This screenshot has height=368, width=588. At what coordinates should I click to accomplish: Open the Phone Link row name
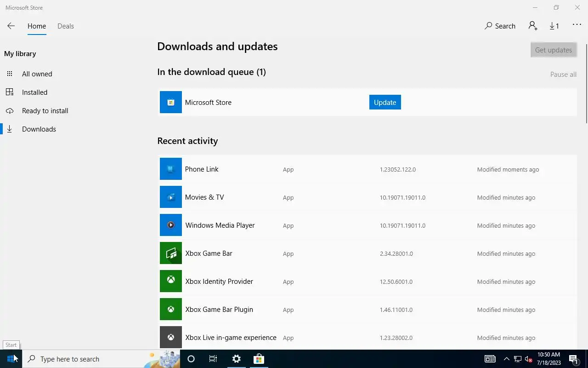202,169
